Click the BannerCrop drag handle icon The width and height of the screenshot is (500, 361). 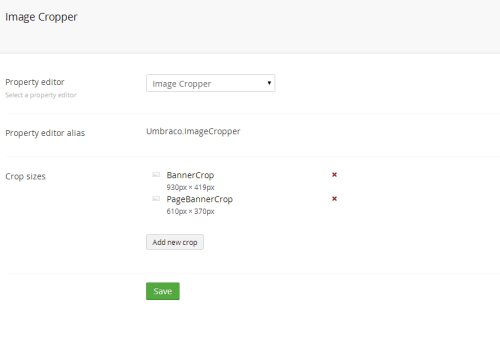pyautogui.click(x=156, y=175)
